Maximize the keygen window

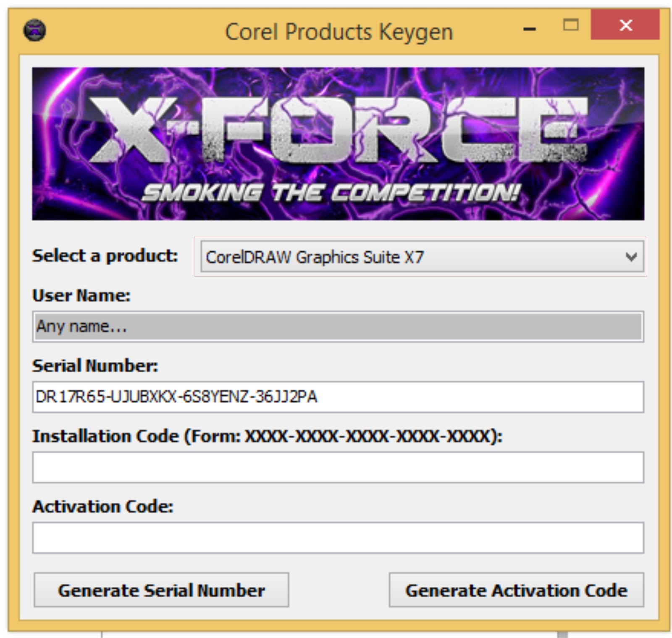point(571,25)
